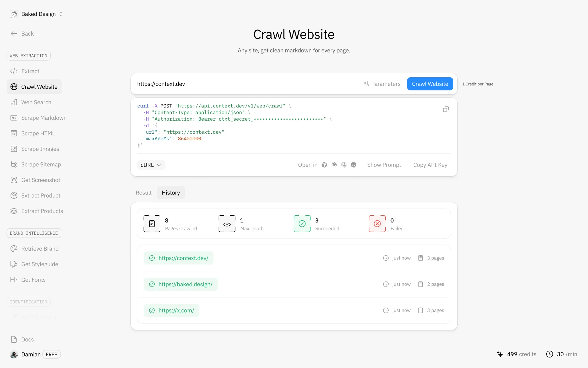This screenshot has width=588, height=368.
Task: Open the cURL language dropdown
Action: coord(151,165)
